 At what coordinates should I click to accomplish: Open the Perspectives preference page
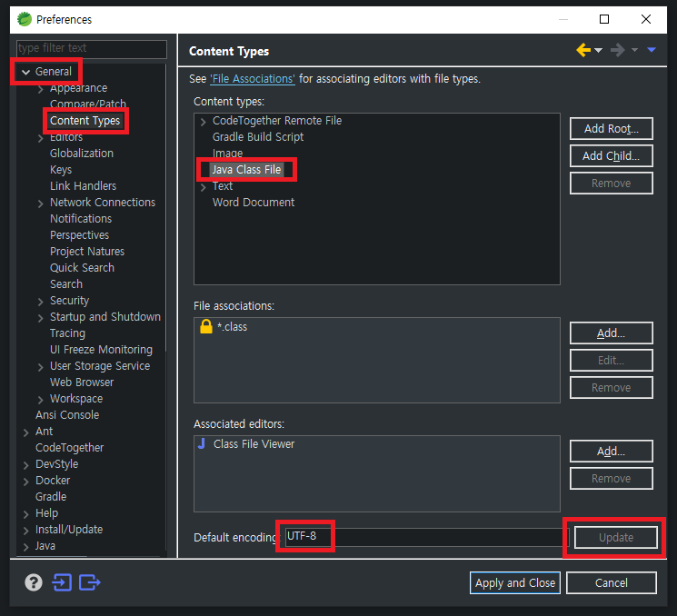[x=79, y=234]
